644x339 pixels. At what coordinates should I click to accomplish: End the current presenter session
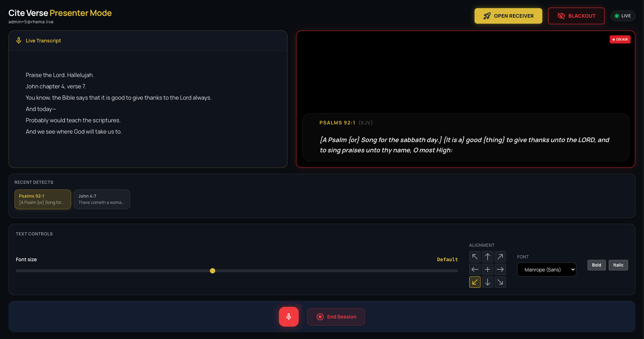pos(336,316)
